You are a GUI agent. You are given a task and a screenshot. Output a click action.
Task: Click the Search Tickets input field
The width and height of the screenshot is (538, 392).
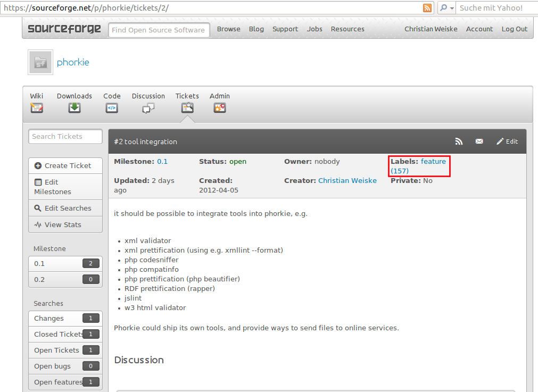pyautogui.click(x=65, y=137)
